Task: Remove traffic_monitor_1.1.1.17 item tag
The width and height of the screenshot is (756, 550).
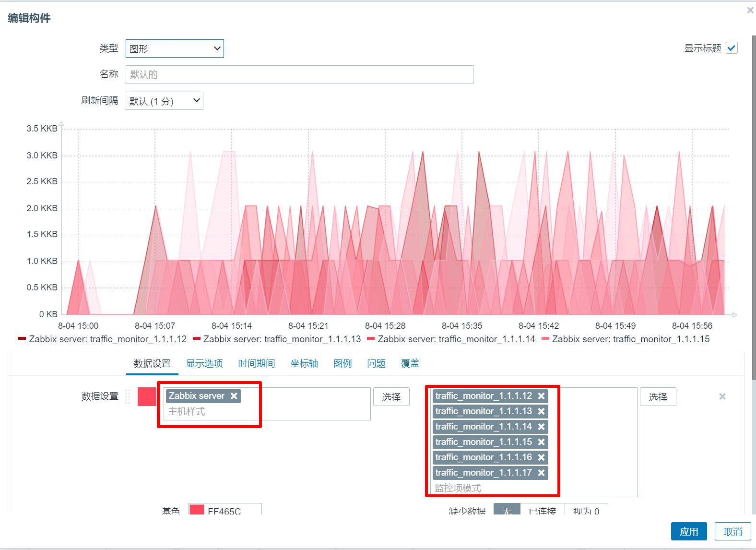Action: tap(541, 473)
